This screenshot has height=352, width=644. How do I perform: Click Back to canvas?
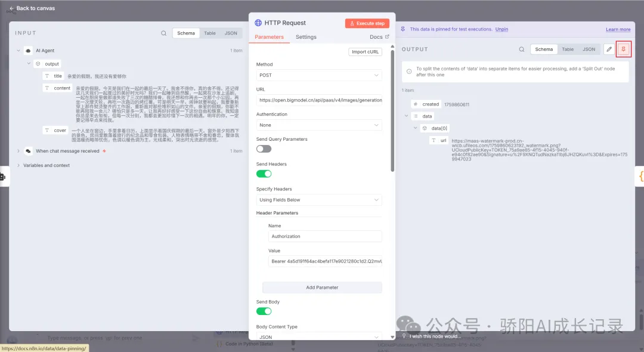click(x=32, y=8)
